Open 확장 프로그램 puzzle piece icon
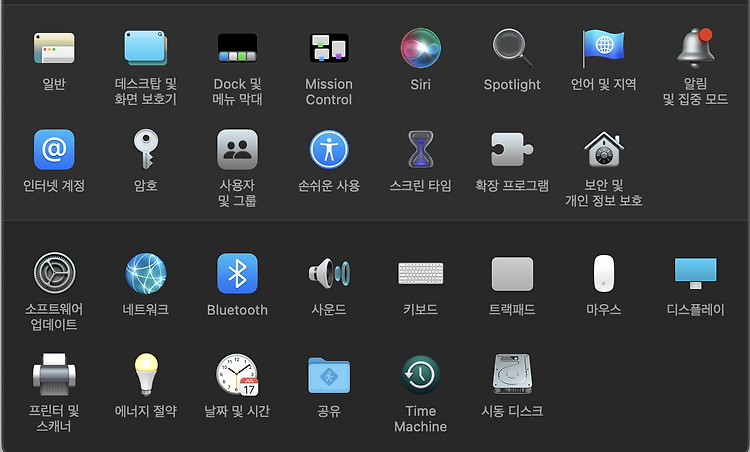The height and width of the screenshot is (452, 750). click(512, 149)
